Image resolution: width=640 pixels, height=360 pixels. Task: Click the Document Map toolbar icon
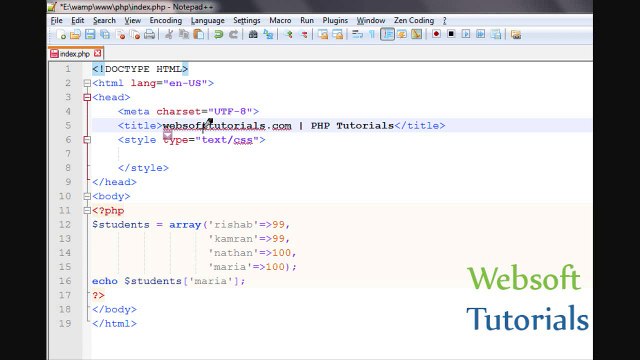[416, 35]
